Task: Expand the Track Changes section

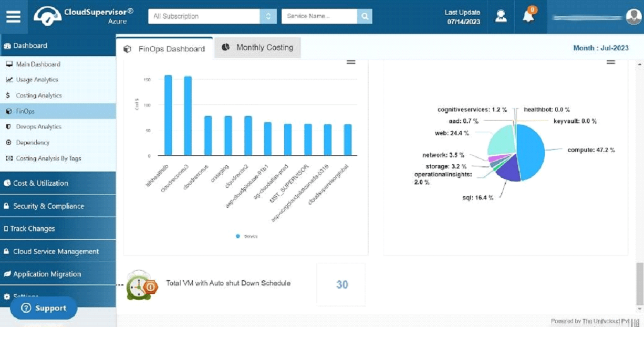Action: [x=58, y=229]
